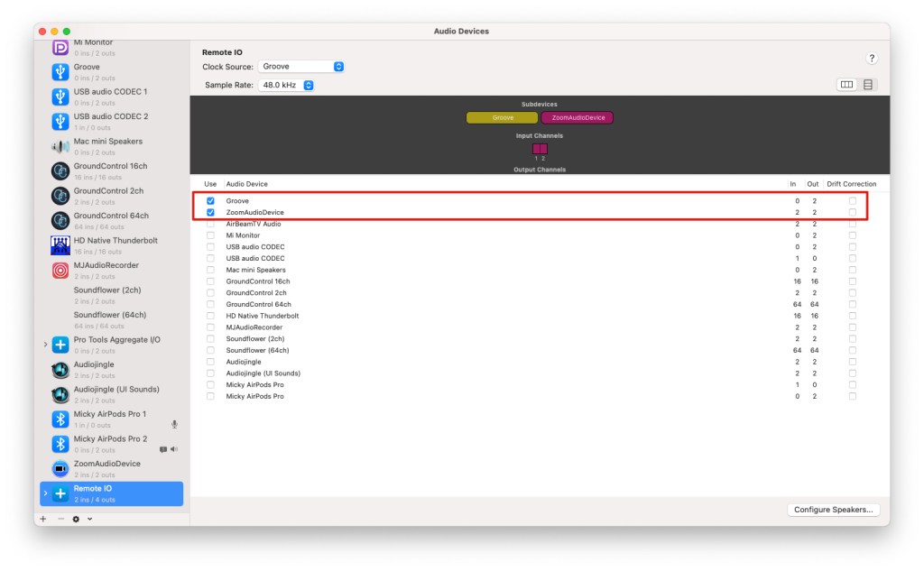Click the Configure Speakers button
The image size is (924, 571).
[x=833, y=510]
